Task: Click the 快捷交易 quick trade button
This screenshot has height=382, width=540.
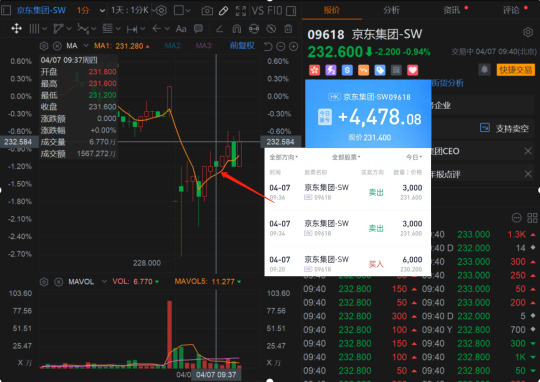Action: pos(516,70)
